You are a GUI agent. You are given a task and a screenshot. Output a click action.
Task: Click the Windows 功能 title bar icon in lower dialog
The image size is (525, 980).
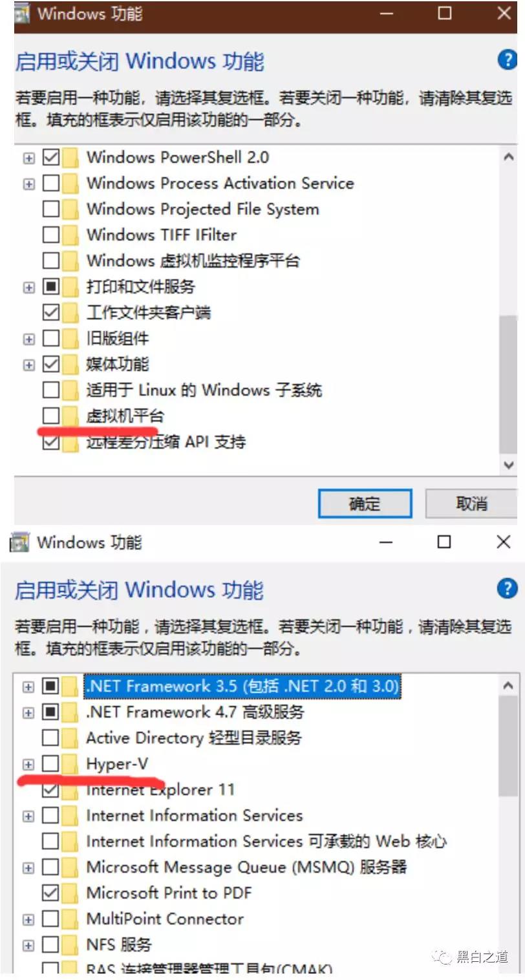click(x=19, y=542)
